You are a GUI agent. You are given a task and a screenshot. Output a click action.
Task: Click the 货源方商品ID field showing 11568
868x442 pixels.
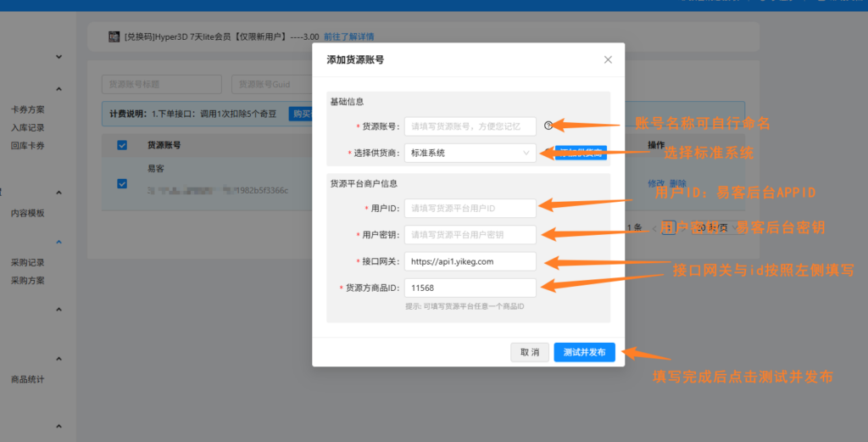[470, 288]
